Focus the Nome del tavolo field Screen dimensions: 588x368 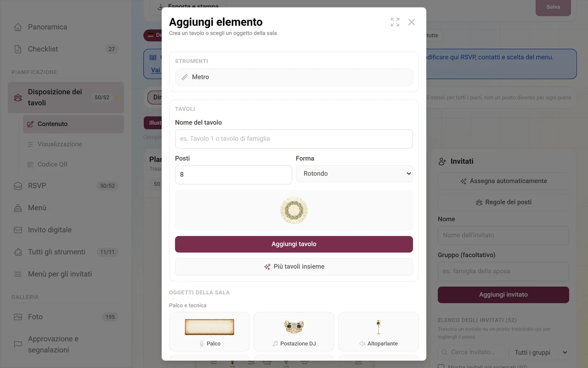click(294, 139)
